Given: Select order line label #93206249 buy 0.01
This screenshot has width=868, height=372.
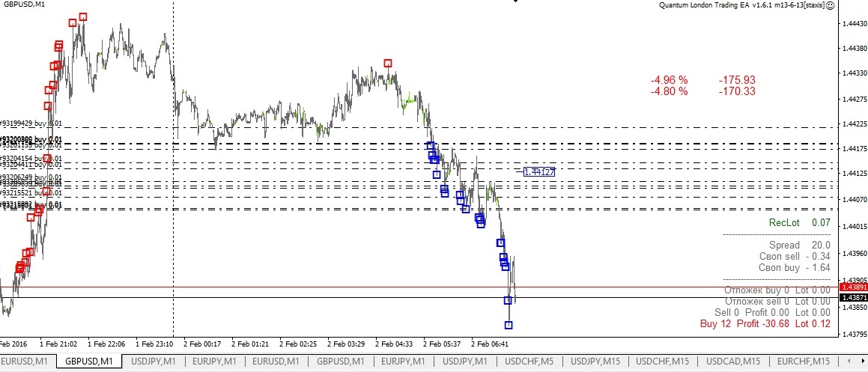Looking at the screenshot, I should (x=31, y=177).
